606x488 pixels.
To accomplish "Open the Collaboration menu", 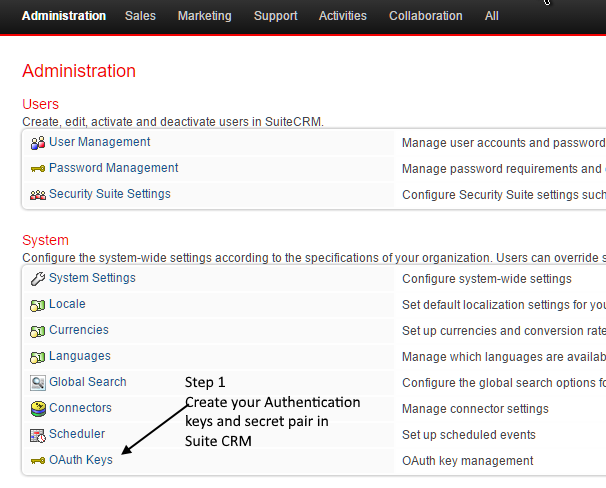I will click(426, 16).
